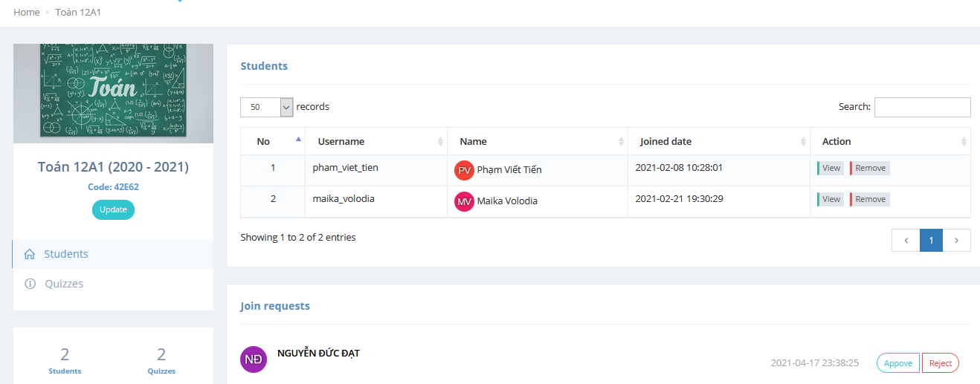Sort by Username column header
The height and width of the screenshot is (384, 980).
341,141
